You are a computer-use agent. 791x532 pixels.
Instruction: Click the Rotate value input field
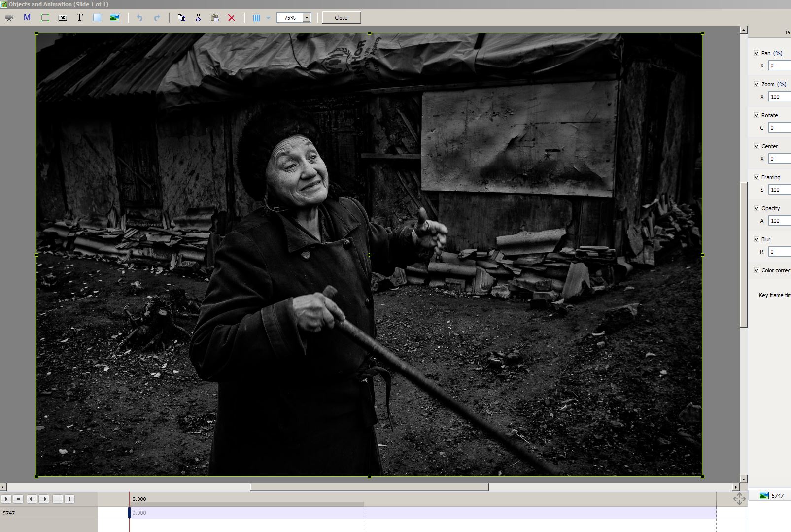(x=780, y=128)
